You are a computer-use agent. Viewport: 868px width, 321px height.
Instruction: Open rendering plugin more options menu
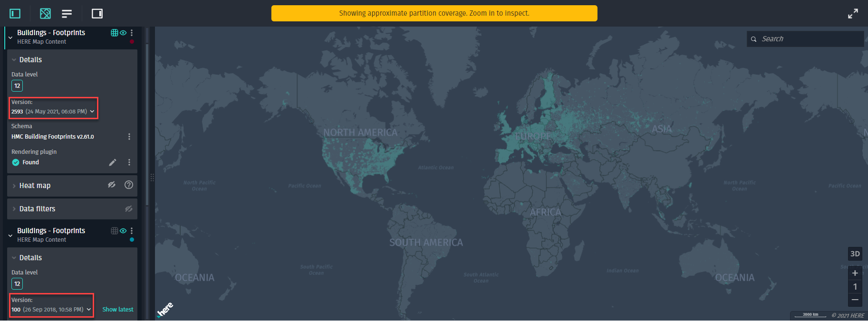click(x=129, y=162)
